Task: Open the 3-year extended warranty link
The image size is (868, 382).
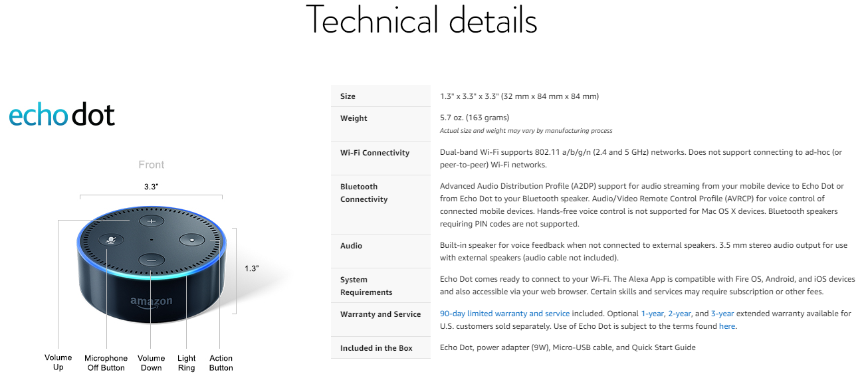Action: 722,314
